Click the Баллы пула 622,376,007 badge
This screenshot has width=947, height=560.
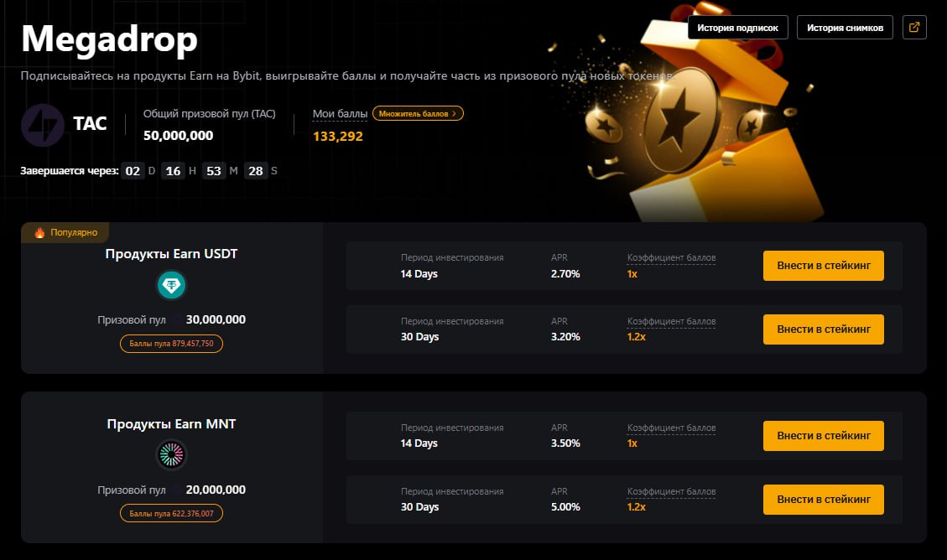pos(171,514)
